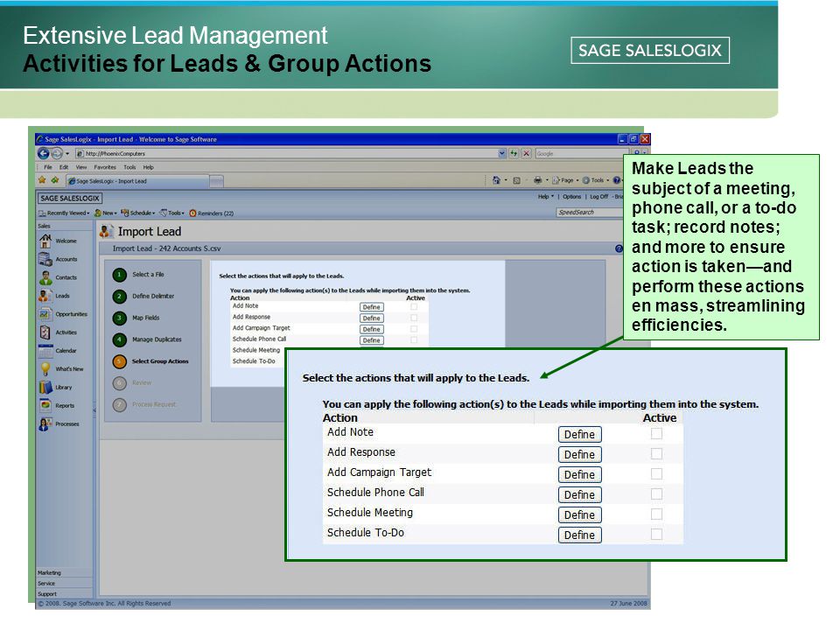Open the browser View menu
The height and width of the screenshot is (630, 840).
[x=80, y=167]
